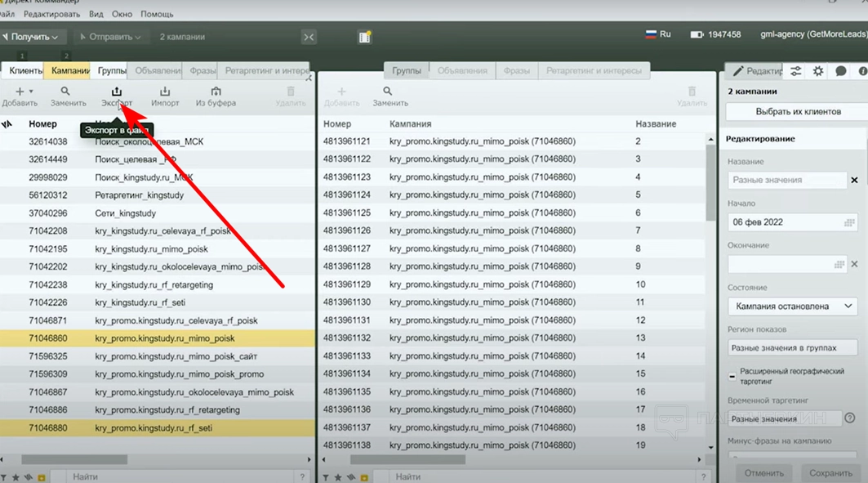Expand the 'Отправить' dropdown
The height and width of the screenshot is (483, 868).
click(110, 37)
